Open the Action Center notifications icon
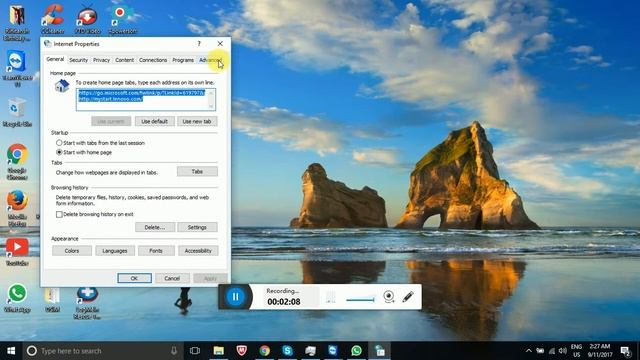Image resolution: width=640 pixels, height=360 pixels. (x=625, y=351)
